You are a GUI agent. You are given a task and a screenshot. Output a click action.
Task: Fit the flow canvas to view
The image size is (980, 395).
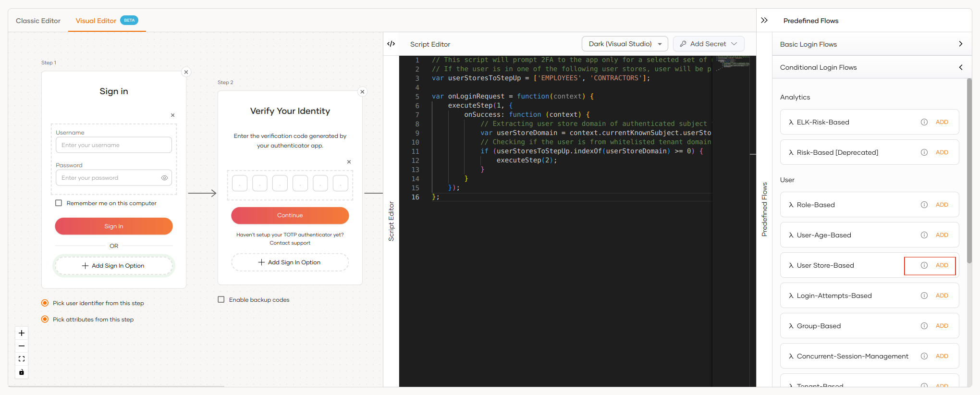point(22,359)
